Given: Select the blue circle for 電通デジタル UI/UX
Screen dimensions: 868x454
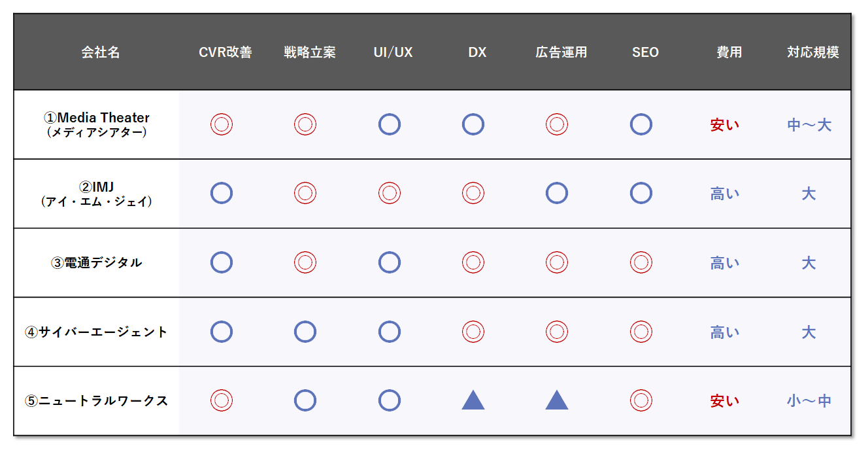Looking at the screenshot, I should click(390, 262).
